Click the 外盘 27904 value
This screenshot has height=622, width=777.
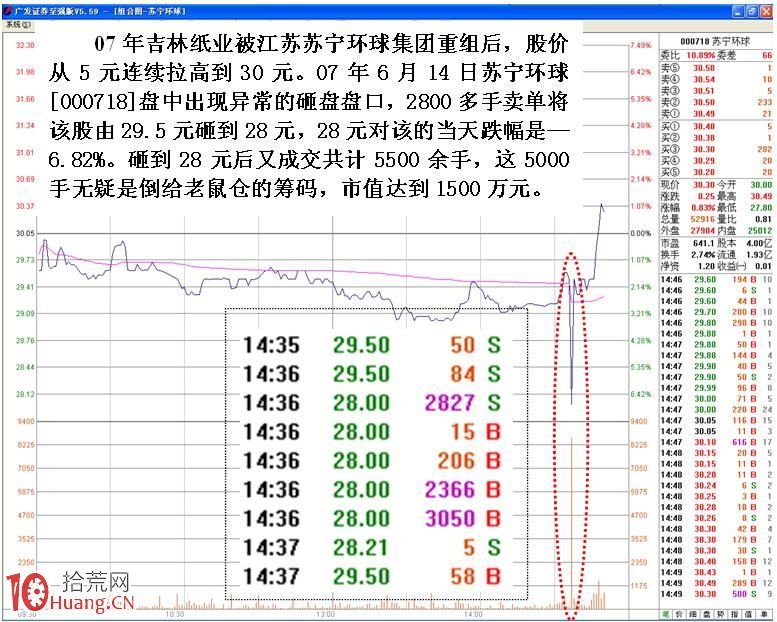coord(703,230)
